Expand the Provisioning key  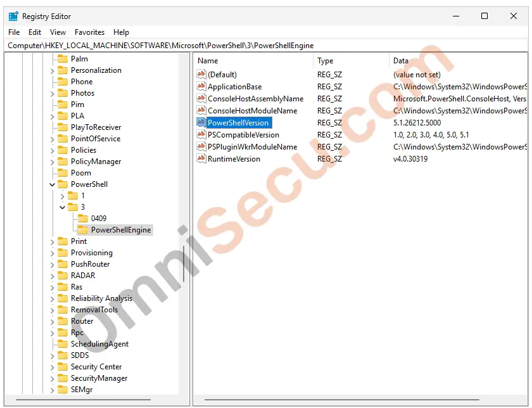pyautogui.click(x=52, y=253)
